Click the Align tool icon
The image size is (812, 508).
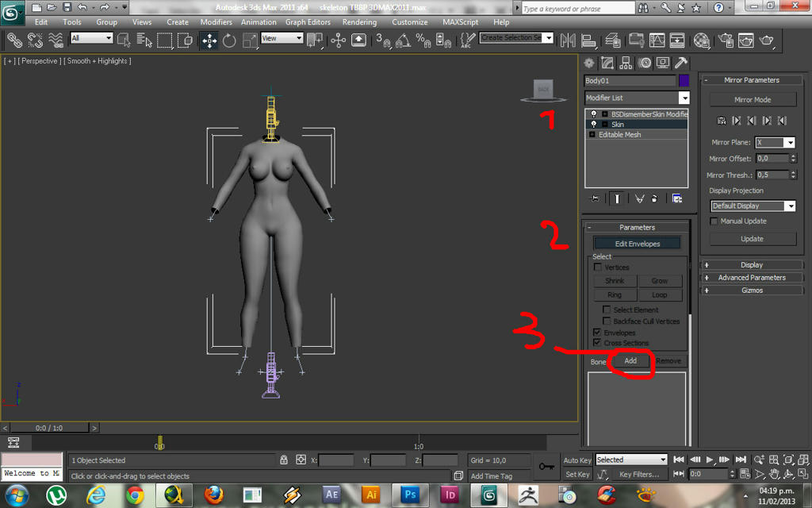pyautogui.click(x=588, y=40)
